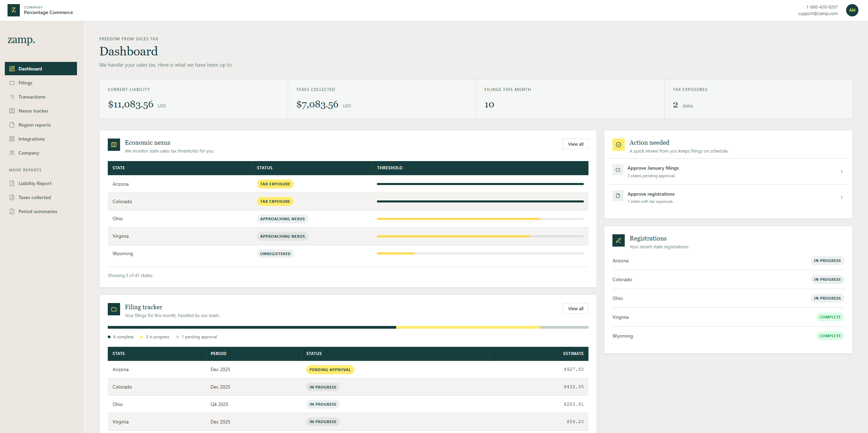
Task: Click the Nexus tracker sidebar icon
Action: 12,111
